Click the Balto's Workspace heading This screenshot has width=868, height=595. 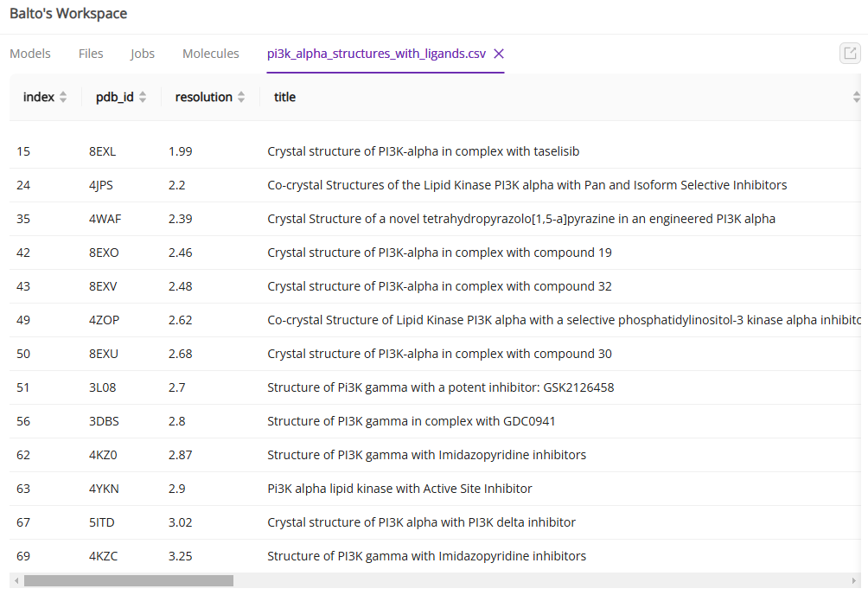pos(68,14)
